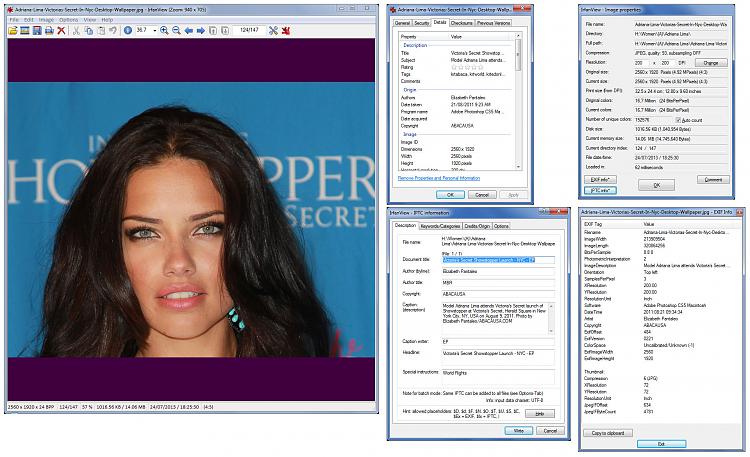
Task: Switch to Options tab in IPTC dialog
Action: click(x=501, y=226)
